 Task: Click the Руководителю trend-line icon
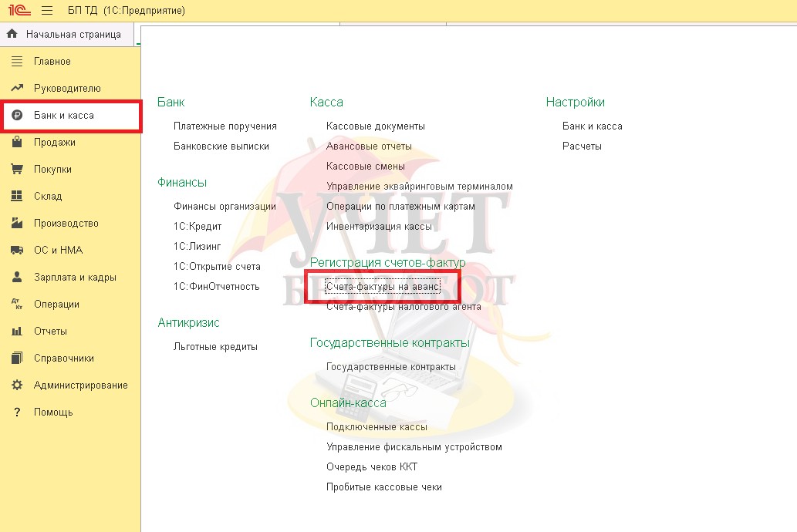click(17, 89)
